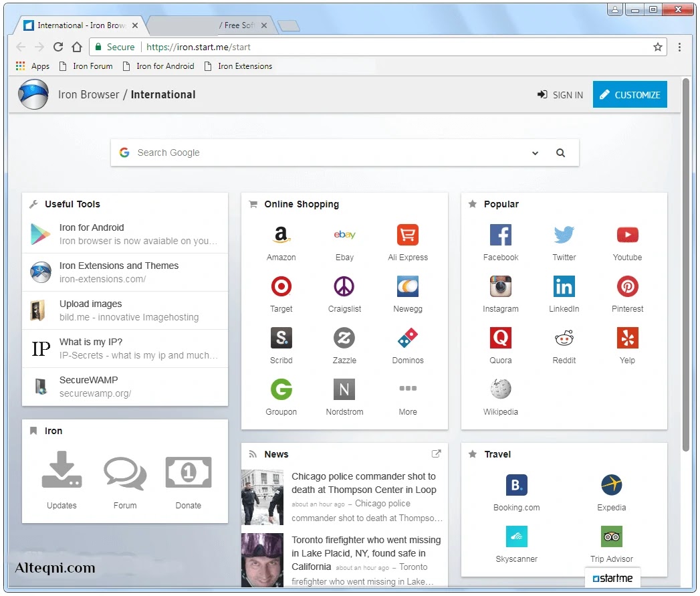Open the Trip Advisor owl icon
The width and height of the screenshot is (700, 596).
[611, 536]
